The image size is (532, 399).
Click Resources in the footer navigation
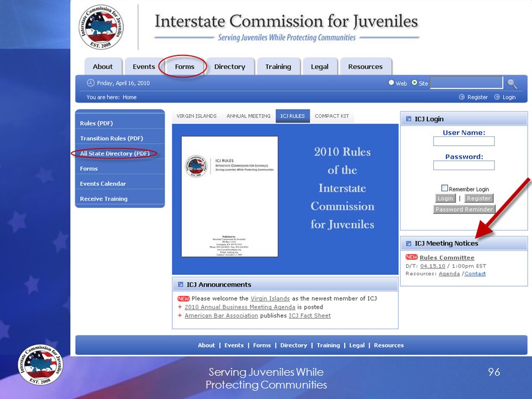click(x=389, y=345)
